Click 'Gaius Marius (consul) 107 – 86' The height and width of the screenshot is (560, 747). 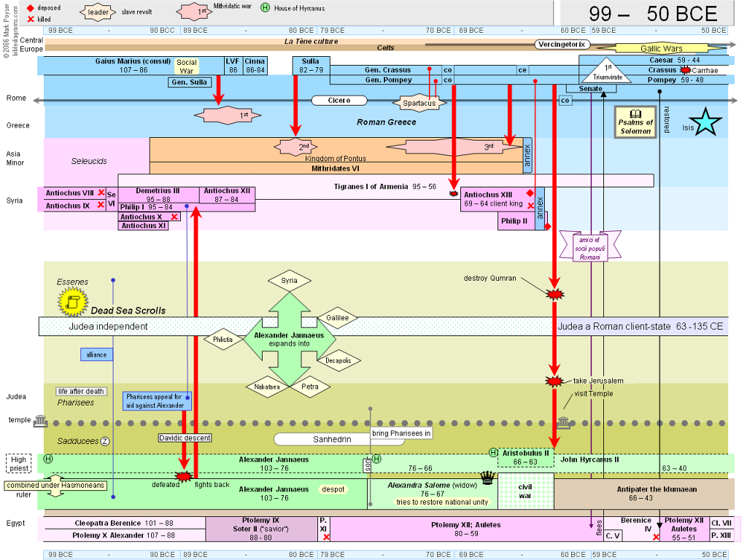pyautogui.click(x=133, y=65)
